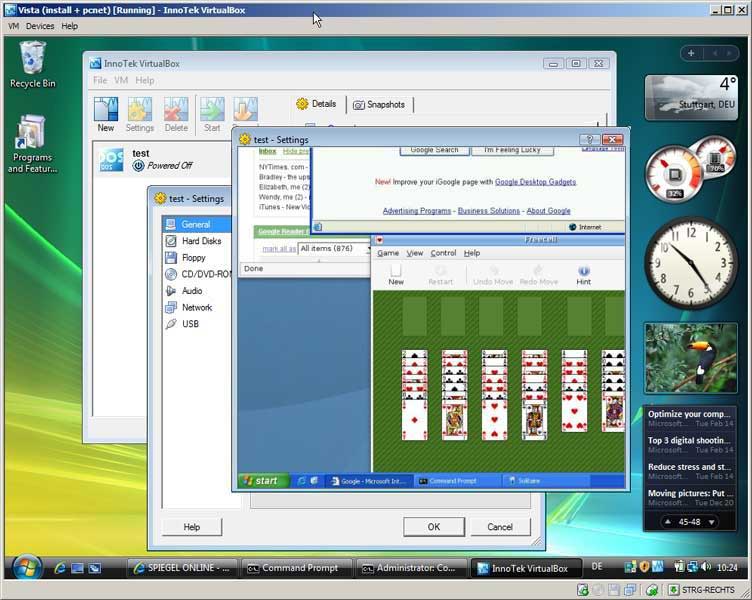Open Programs and Features desktop shortcut
This screenshot has height=600, width=752.
coord(32,144)
